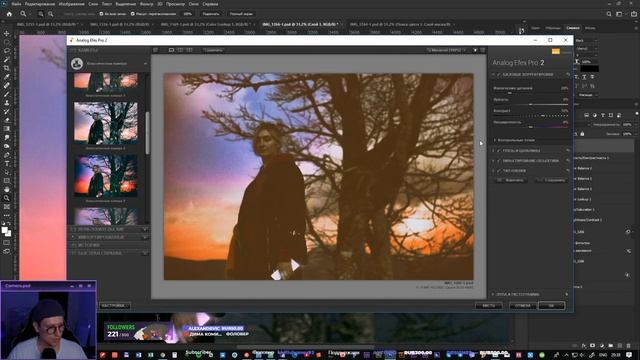Click the Полный экран button

pyautogui.click(x=241, y=14)
